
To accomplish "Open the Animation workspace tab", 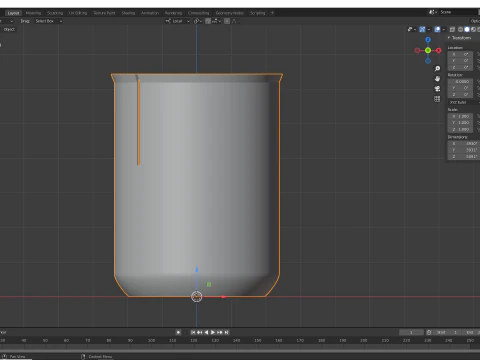I will pos(150,13).
